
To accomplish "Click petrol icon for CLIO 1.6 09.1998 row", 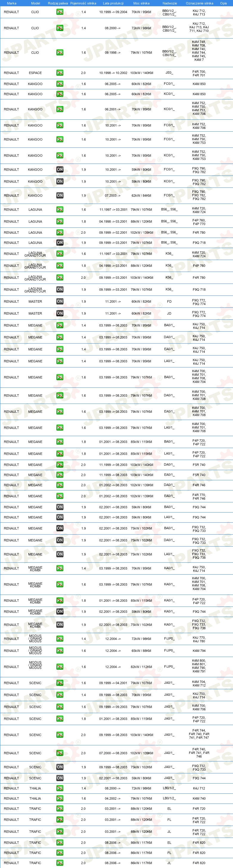I will click(x=60, y=53).
